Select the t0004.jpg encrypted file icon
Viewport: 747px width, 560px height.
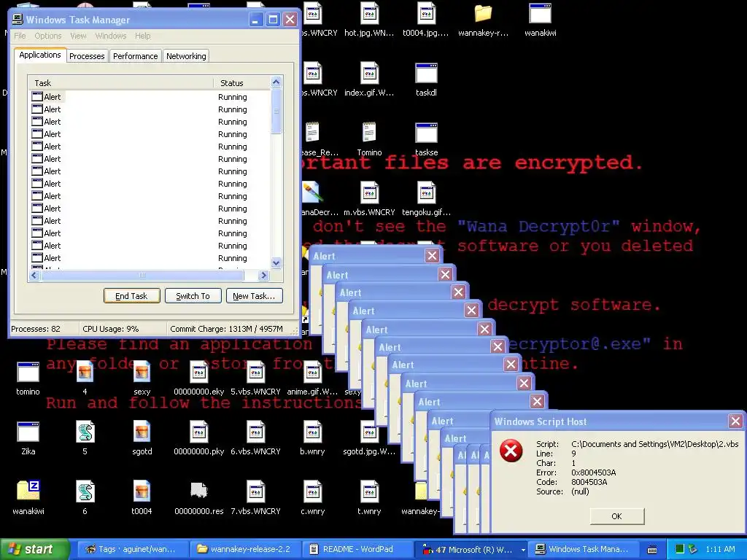point(426,14)
